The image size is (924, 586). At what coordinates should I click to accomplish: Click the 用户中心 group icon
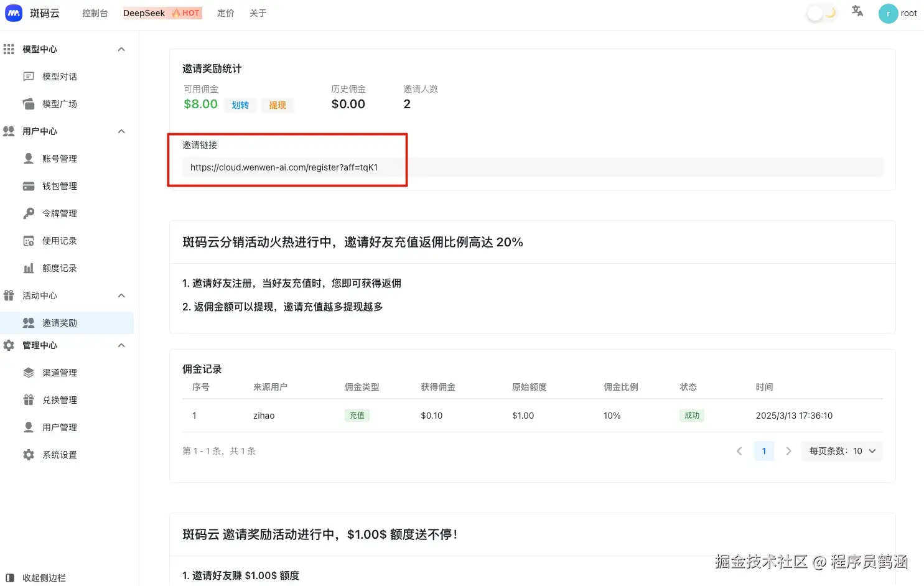(9, 131)
